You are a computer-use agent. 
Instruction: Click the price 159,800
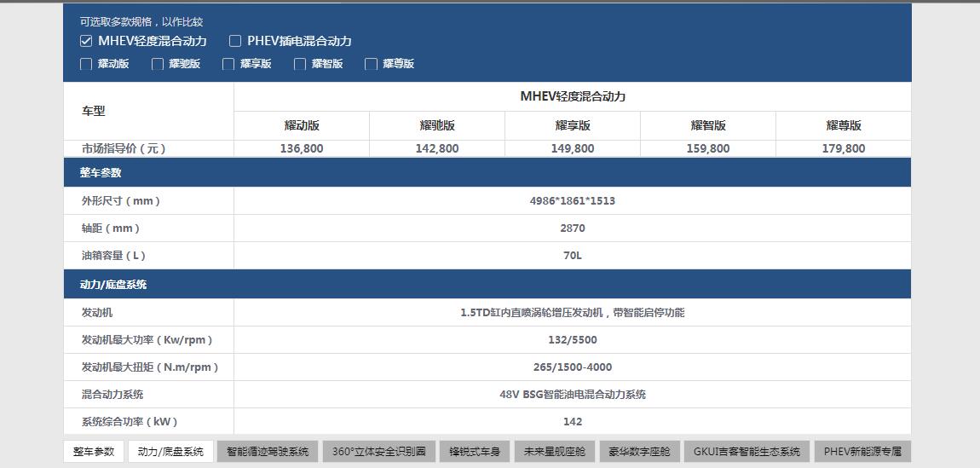pyautogui.click(x=708, y=148)
